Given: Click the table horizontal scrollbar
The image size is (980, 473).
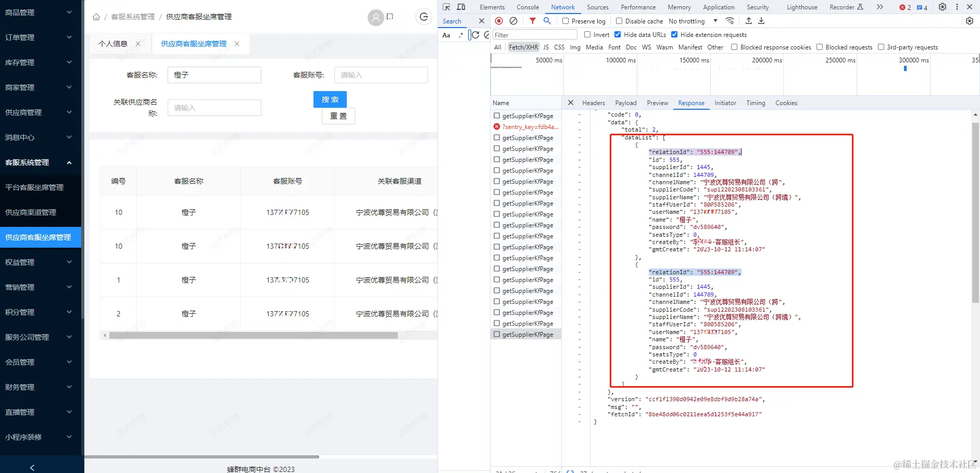Looking at the screenshot, I should tap(254, 336).
